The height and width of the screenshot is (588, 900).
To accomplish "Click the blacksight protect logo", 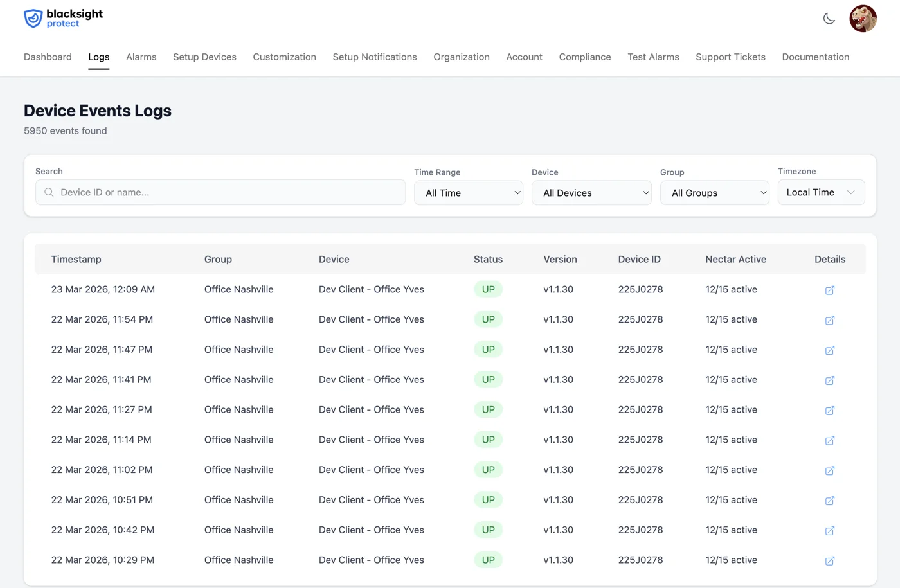I will click(x=62, y=18).
